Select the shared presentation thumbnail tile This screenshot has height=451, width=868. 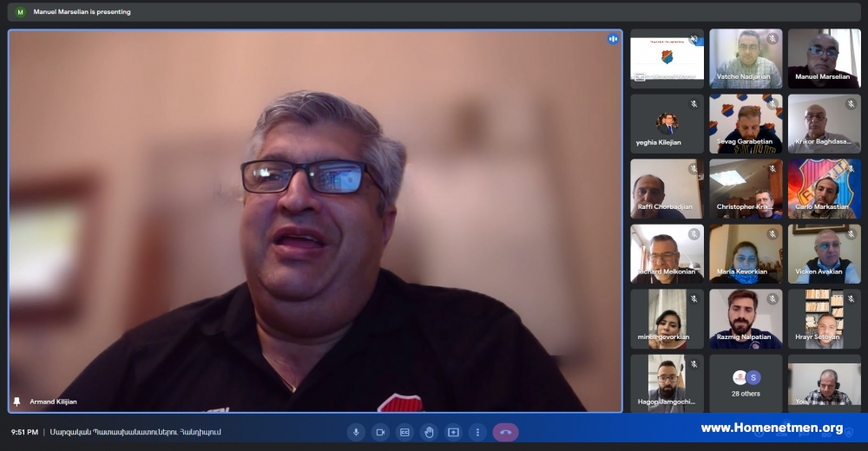pyautogui.click(x=667, y=59)
